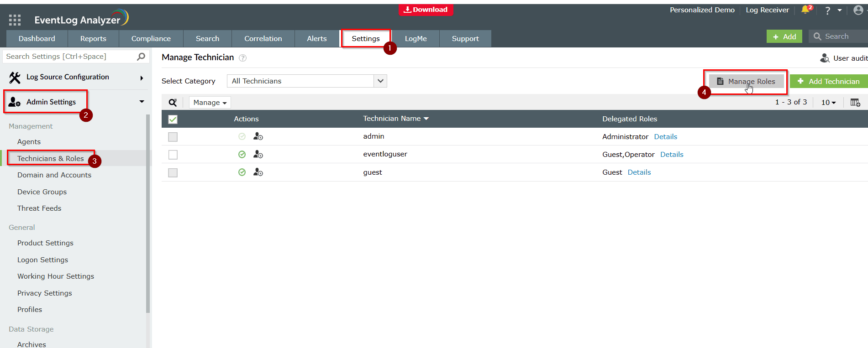Screen dimensions: 868x348
Task: Open the notifications bell icon
Action: point(805,10)
